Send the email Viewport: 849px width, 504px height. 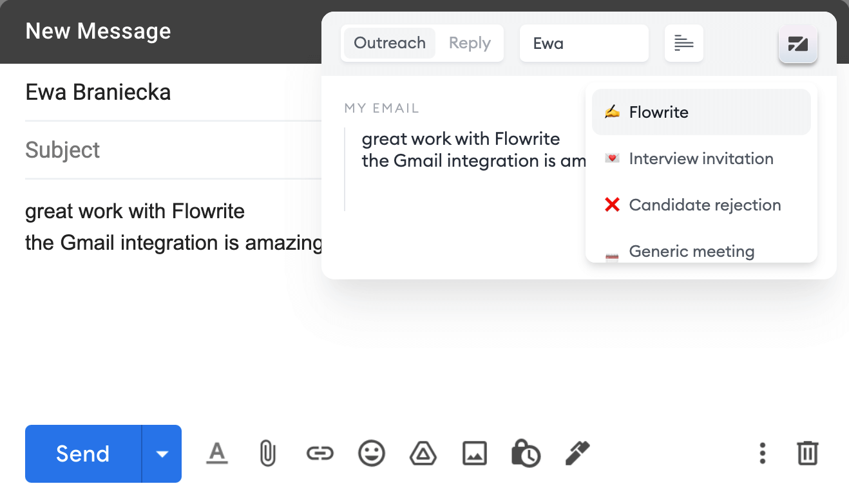83,454
